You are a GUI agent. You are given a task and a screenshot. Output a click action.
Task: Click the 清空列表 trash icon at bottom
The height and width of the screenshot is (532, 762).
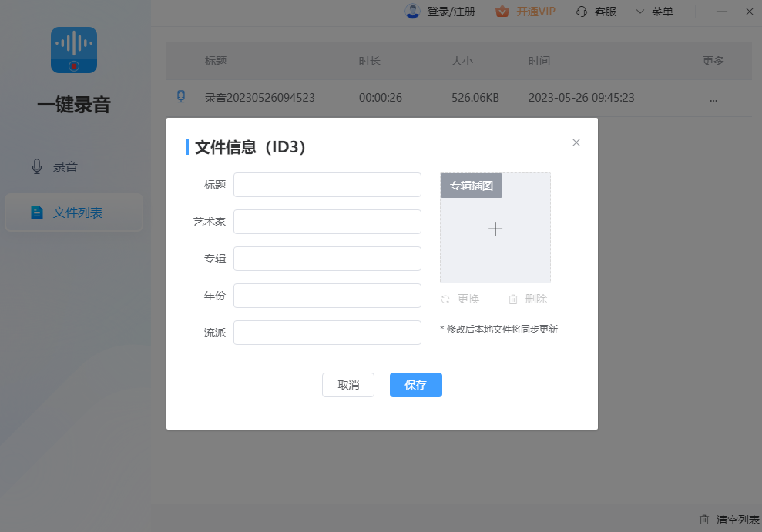coord(703,520)
